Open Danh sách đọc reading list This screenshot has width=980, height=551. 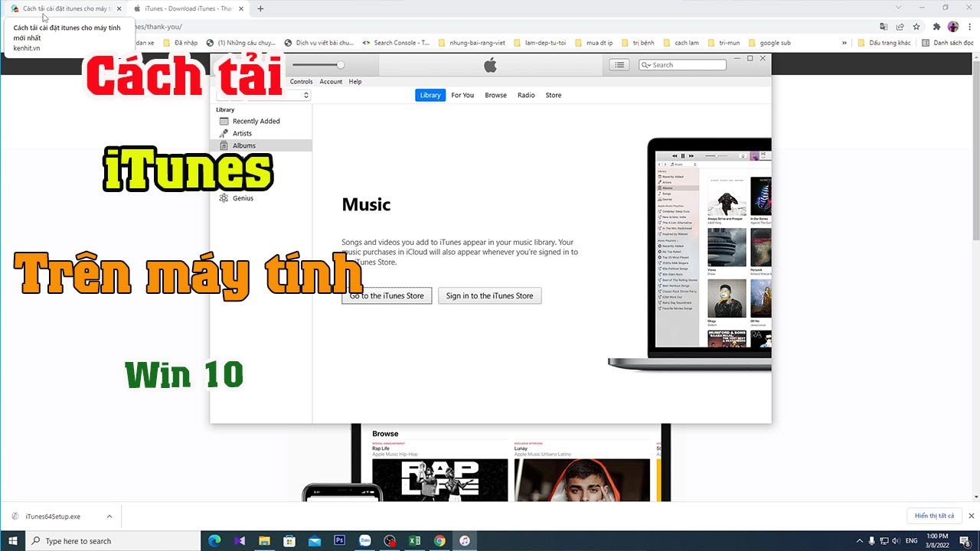pyautogui.click(x=947, y=43)
